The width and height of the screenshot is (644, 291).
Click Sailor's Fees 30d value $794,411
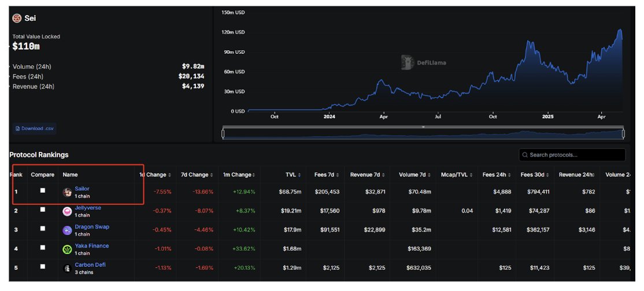[538, 192]
